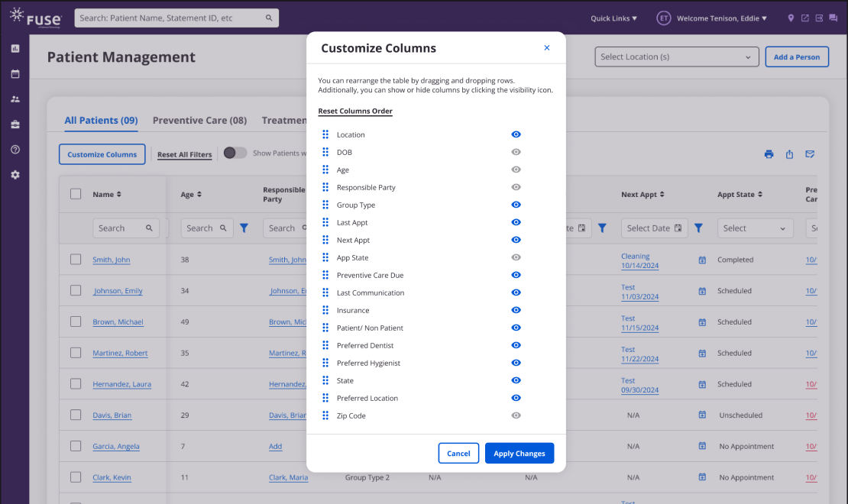Open the patients icon in left sidebar
The height and width of the screenshot is (504, 848).
coord(15,99)
